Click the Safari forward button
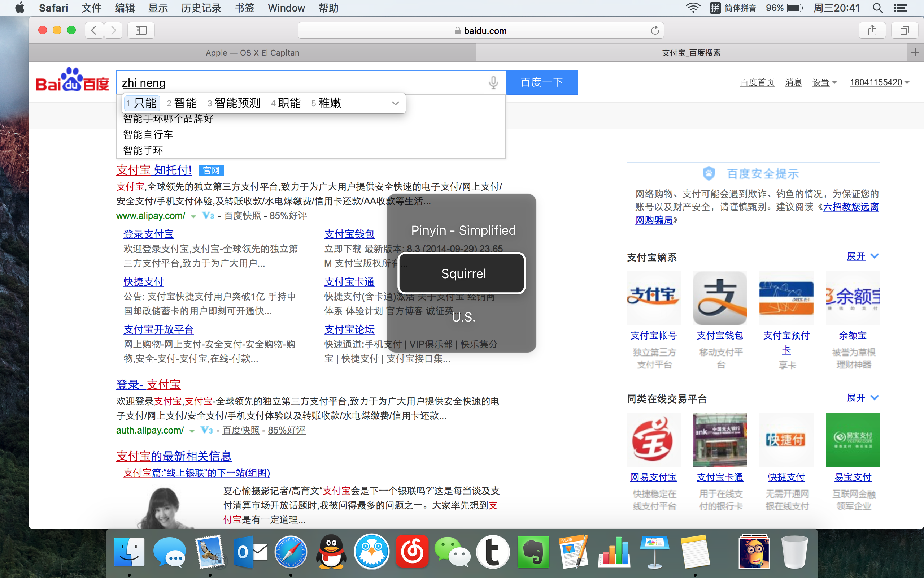The height and width of the screenshot is (578, 924). tap(113, 30)
